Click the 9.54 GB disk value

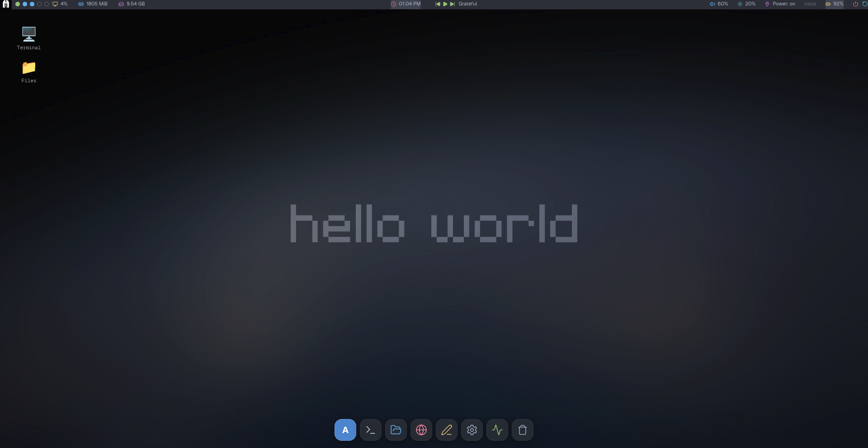[136, 4]
